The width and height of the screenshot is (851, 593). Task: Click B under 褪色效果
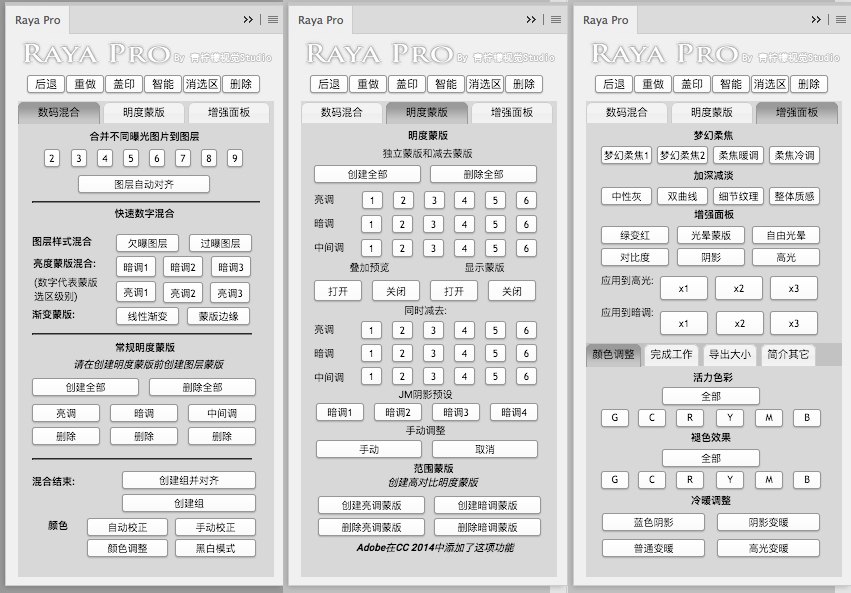click(x=807, y=480)
